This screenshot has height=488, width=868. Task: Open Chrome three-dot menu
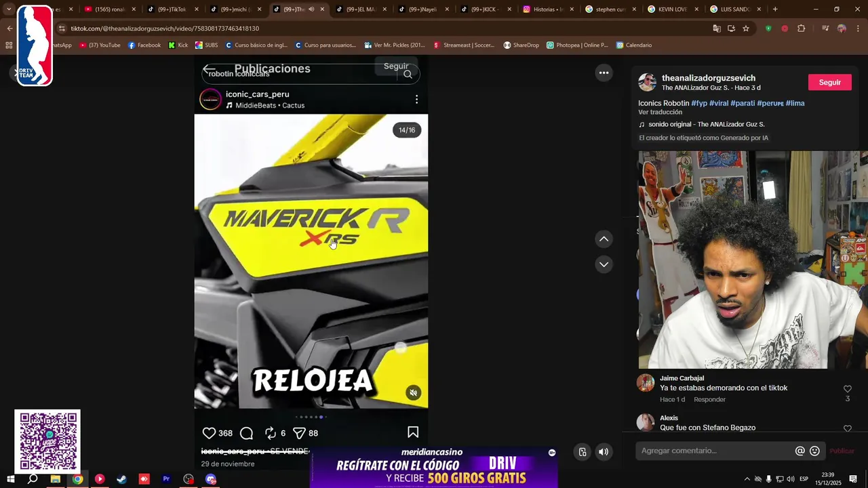(859, 28)
